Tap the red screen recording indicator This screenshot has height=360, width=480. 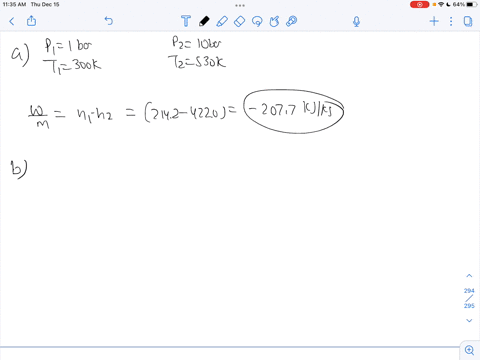[x=419, y=5]
